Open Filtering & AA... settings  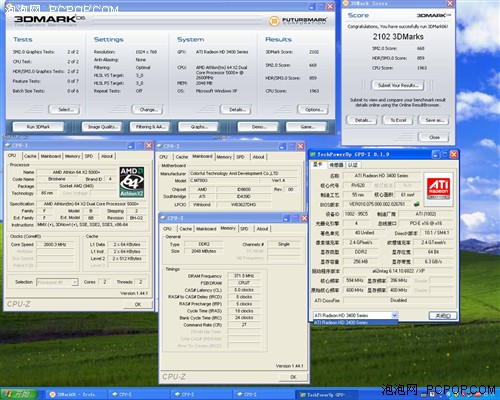[150, 127]
